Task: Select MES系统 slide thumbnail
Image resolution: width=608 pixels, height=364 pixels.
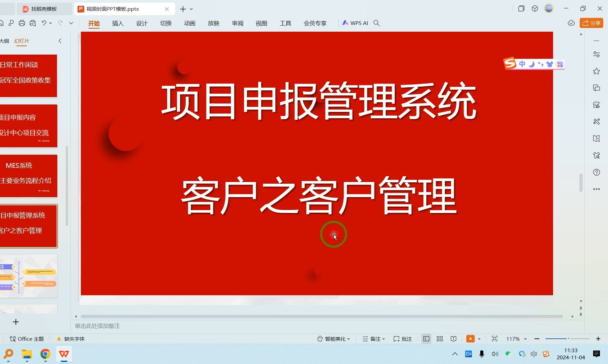Action: [x=29, y=176]
